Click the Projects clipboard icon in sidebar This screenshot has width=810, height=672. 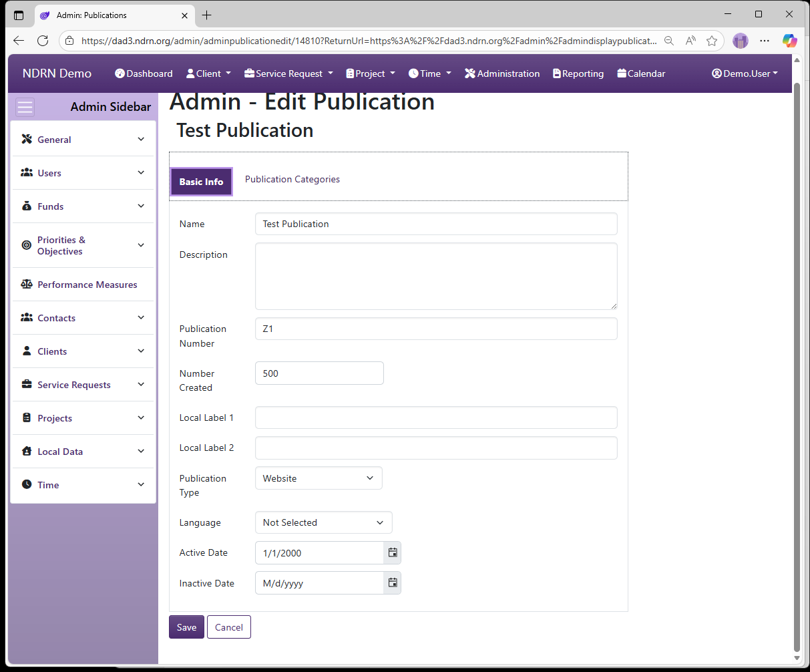(x=27, y=418)
